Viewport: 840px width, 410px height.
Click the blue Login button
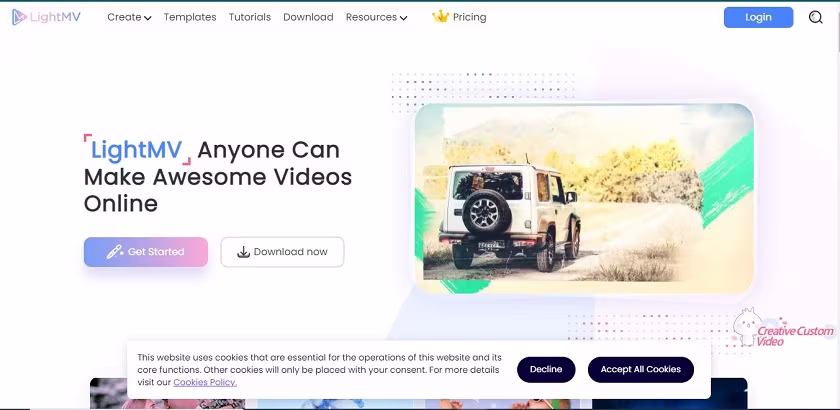[x=758, y=17]
